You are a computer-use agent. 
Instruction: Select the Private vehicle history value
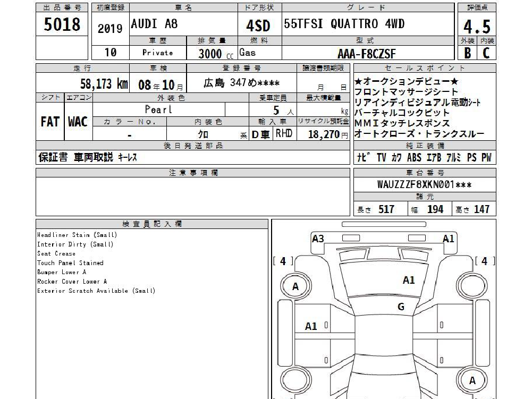point(157,53)
